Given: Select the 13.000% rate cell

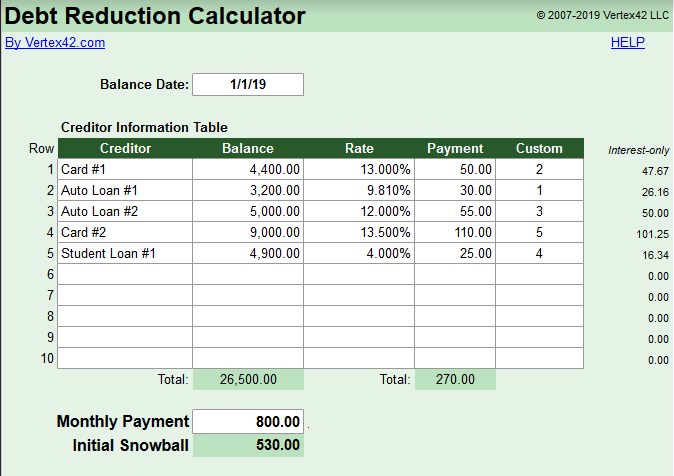Looking at the screenshot, I should coord(359,170).
